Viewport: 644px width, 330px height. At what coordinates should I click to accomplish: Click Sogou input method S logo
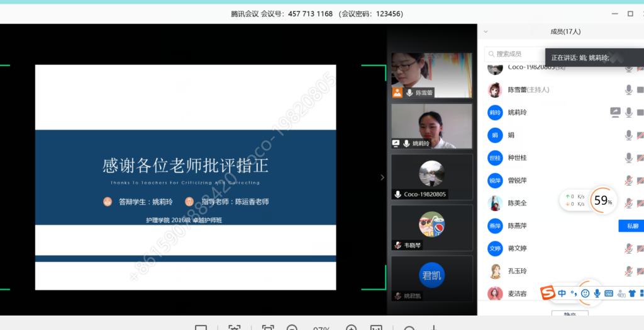tap(548, 293)
